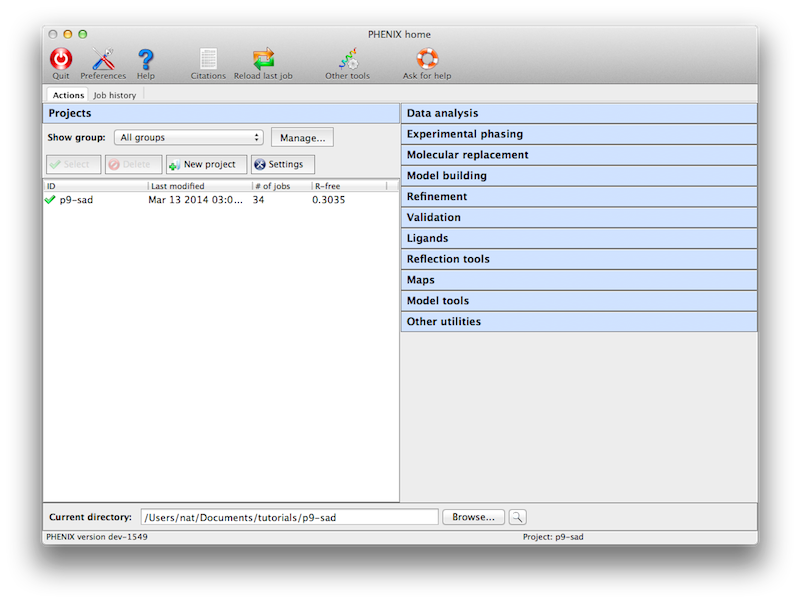Switch to the Job history tab

pyautogui.click(x=115, y=95)
